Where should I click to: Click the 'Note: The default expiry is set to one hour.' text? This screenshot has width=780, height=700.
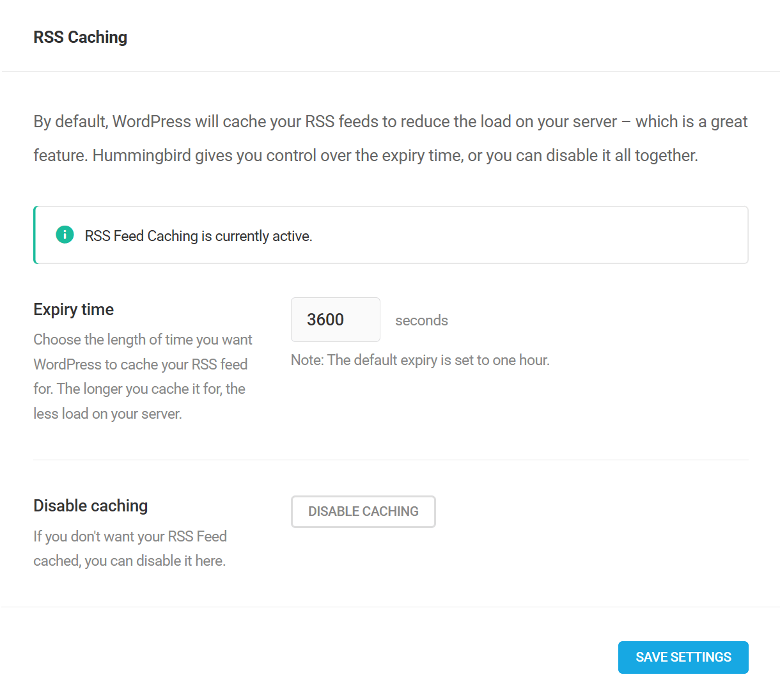(420, 360)
